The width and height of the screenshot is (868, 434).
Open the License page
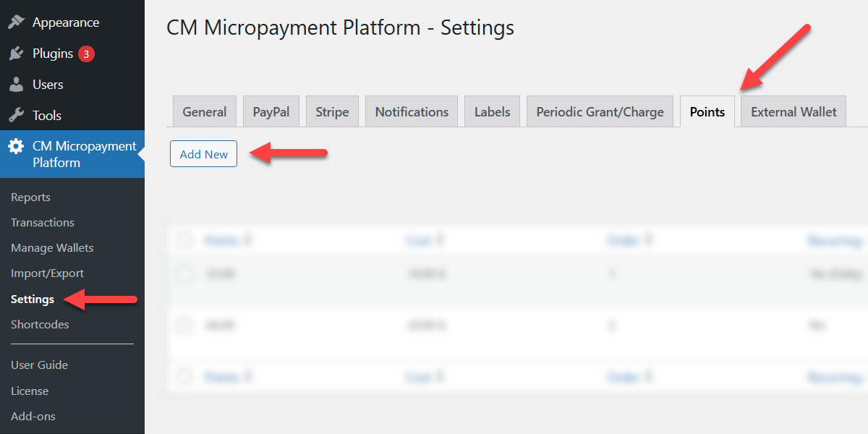click(30, 391)
